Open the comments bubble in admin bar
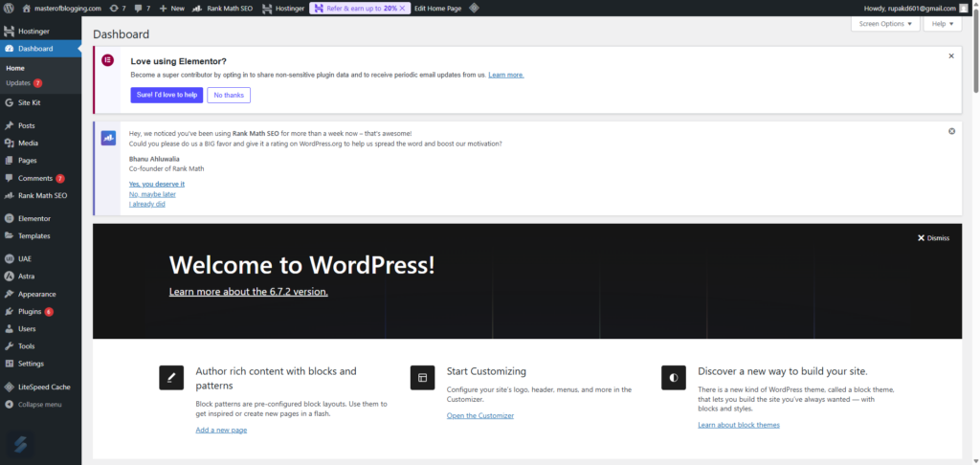Viewport: 980px width, 465px height. click(x=142, y=8)
